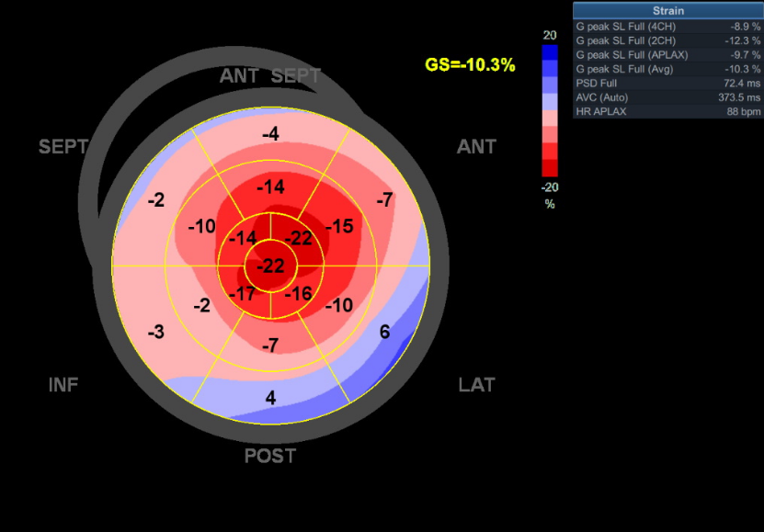Select the apical septal segment valued -14

click(x=242, y=238)
